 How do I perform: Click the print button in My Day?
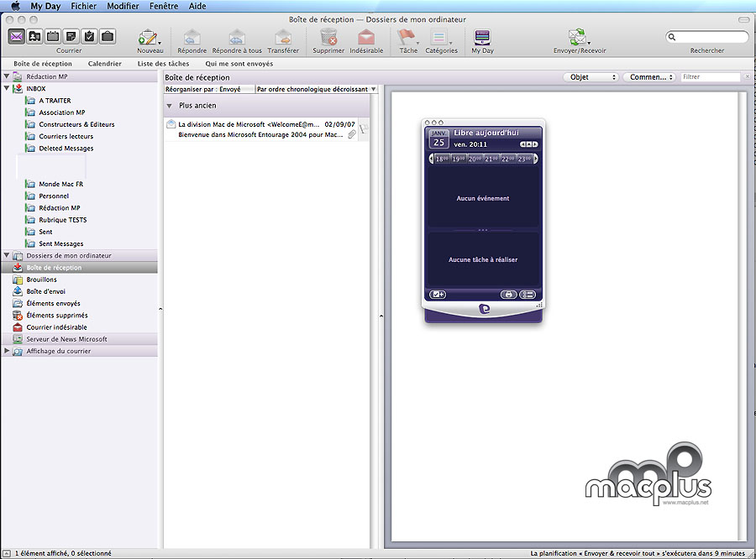(508, 295)
